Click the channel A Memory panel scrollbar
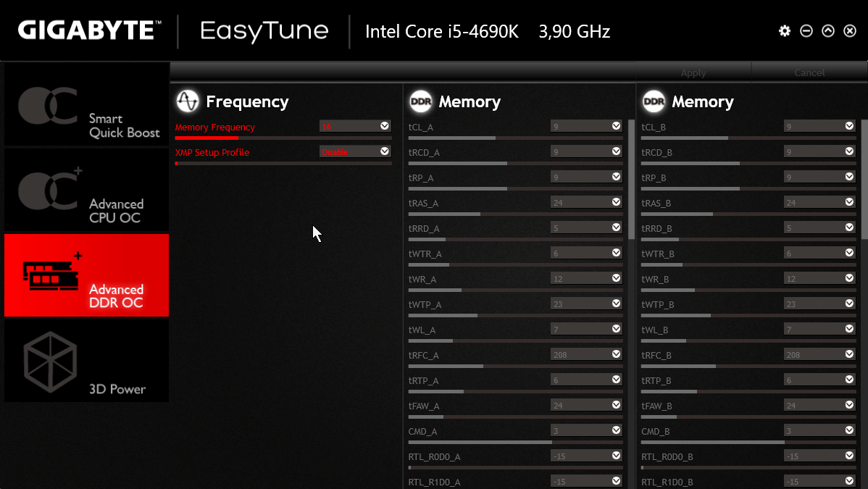 pos(631,180)
